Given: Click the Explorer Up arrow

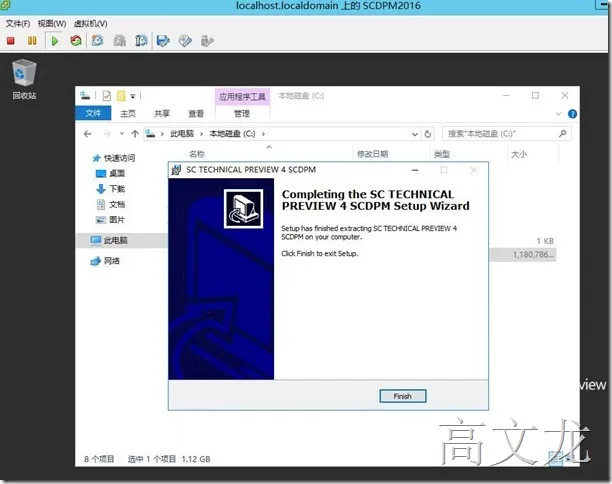Looking at the screenshot, I should pos(135,134).
